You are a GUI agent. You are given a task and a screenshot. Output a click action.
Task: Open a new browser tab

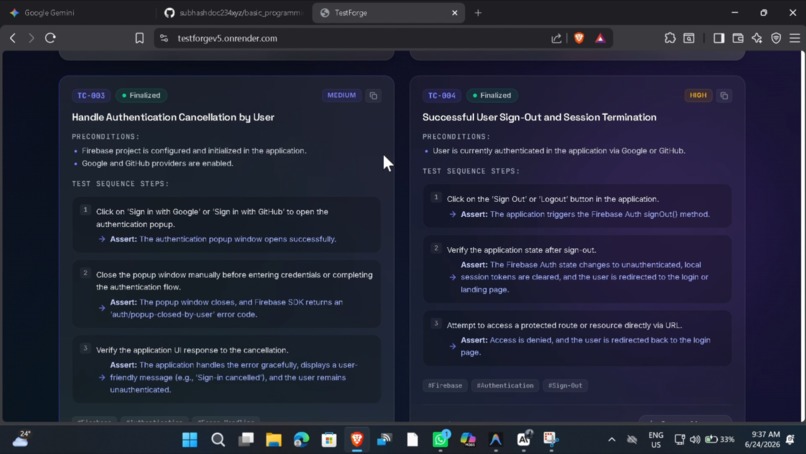click(x=478, y=13)
